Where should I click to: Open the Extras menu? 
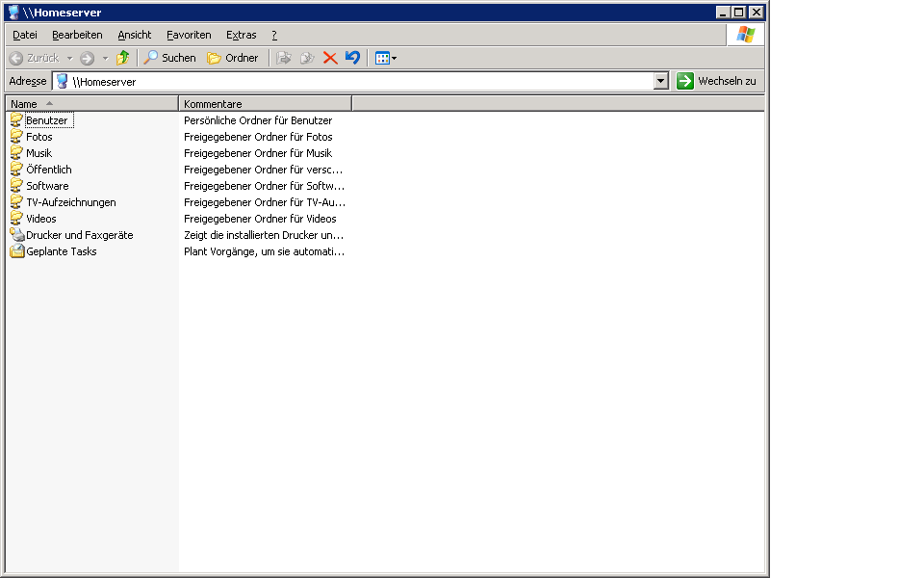pos(241,35)
